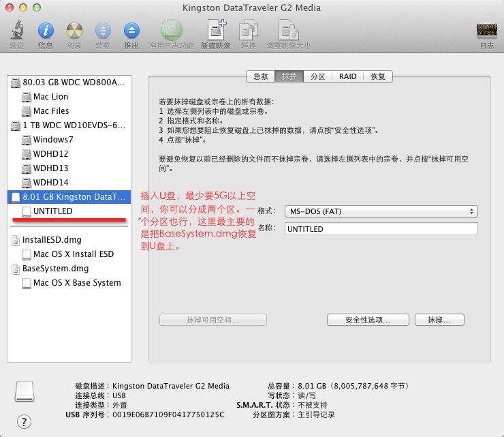This screenshot has width=504, height=437.
Task: Select the WDHD13 volume
Action: (69, 168)
